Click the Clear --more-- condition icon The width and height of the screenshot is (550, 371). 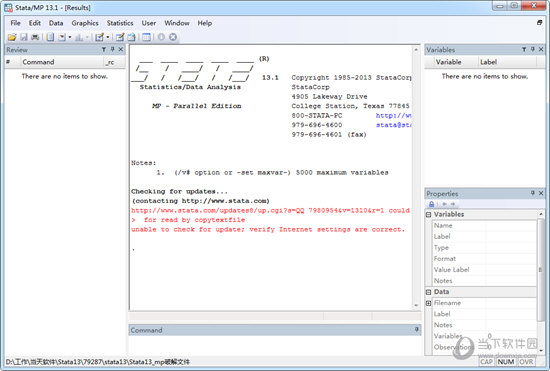(161, 37)
